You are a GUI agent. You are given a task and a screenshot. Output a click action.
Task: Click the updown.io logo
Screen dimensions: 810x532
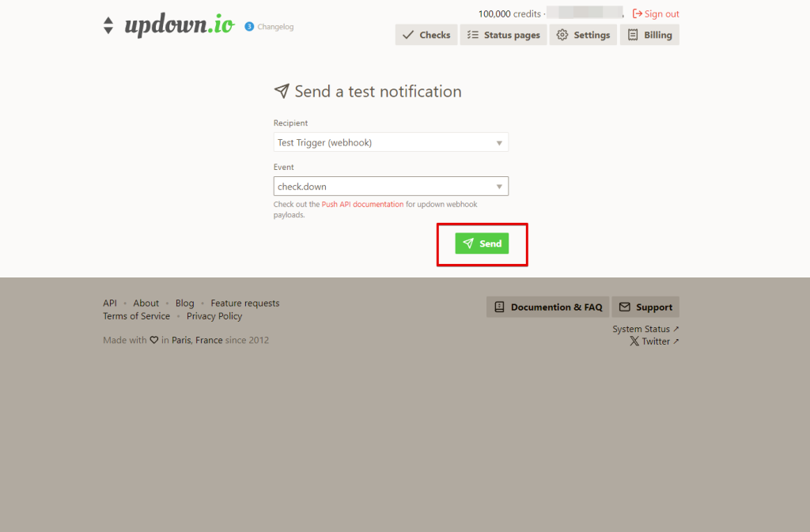click(169, 25)
